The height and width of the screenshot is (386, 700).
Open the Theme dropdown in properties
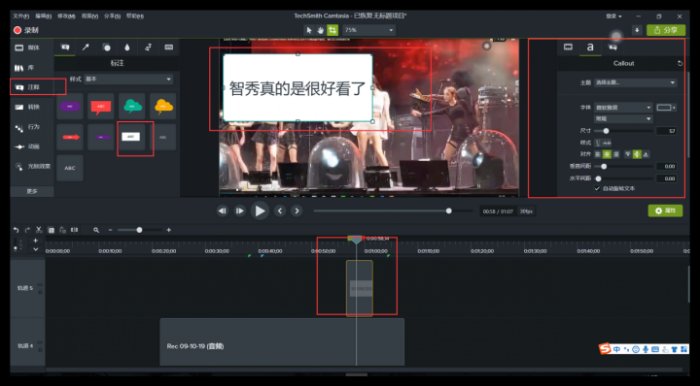[635, 83]
